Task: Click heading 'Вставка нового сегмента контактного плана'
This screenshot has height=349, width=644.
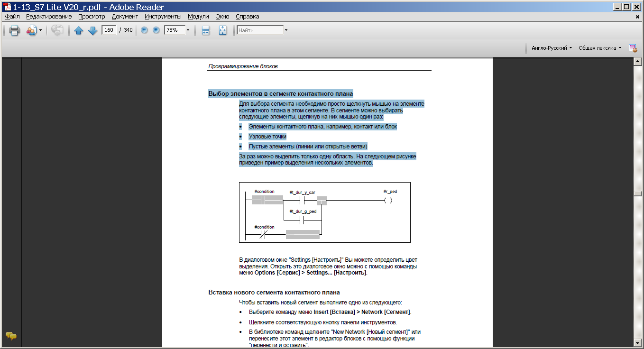Action: [x=274, y=293]
